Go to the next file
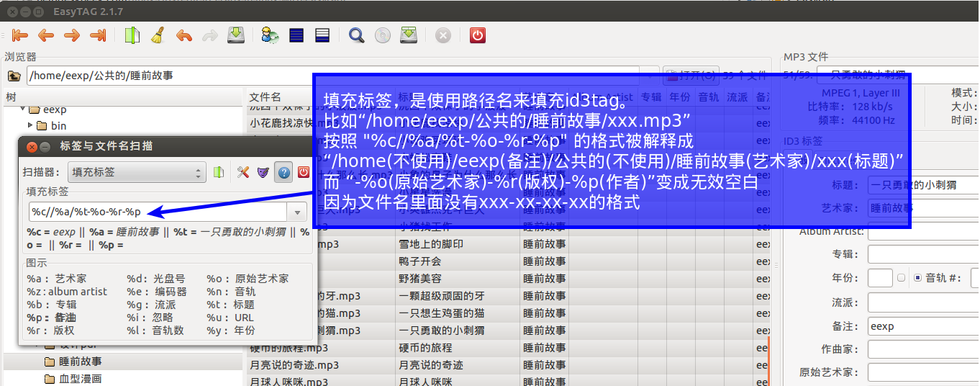Screen dimensions: 980x386 click(x=72, y=35)
